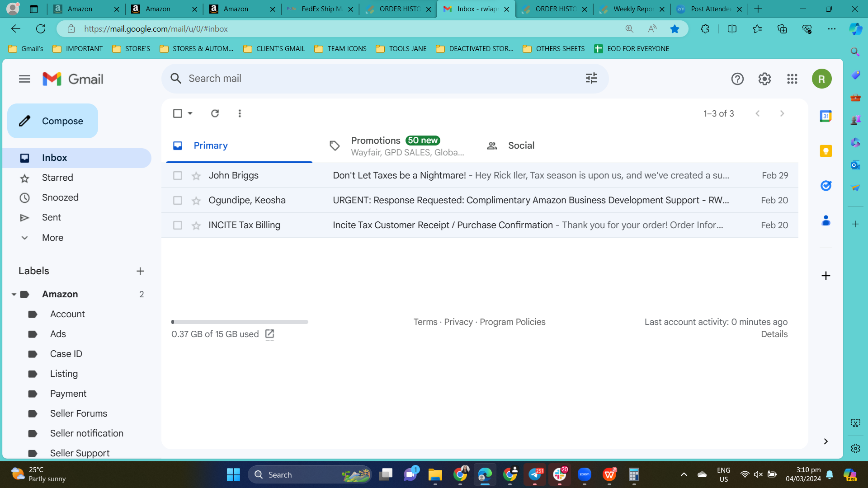Image resolution: width=868 pixels, height=488 pixels.
Task: Open the Seller Forums label
Action: (79, 414)
